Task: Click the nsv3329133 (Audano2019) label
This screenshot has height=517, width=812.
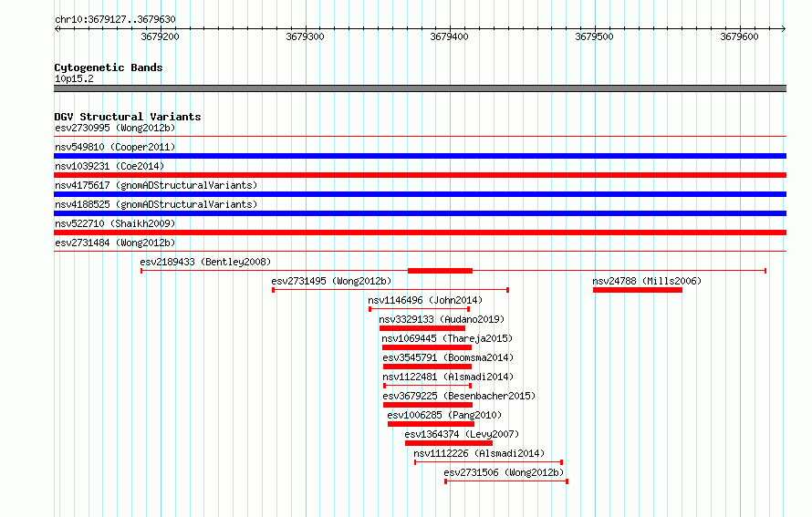Action: pos(442,319)
